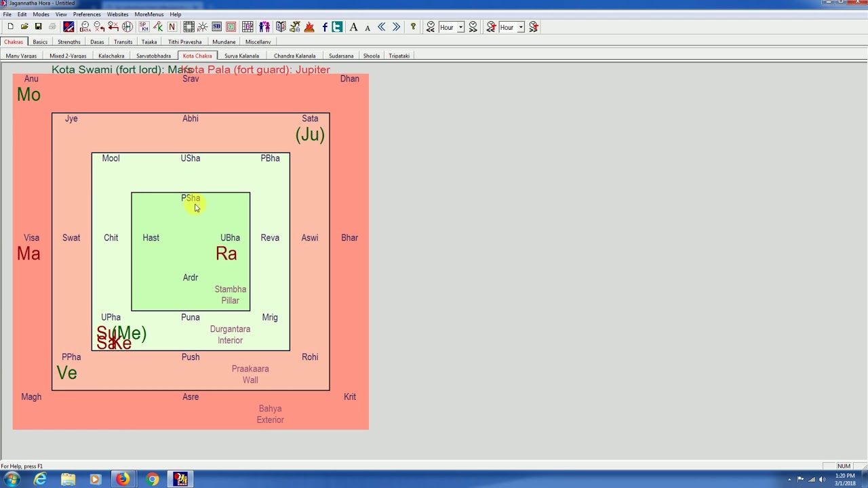Click the open book icon
Screen dimensions: 868x488
(x=281, y=27)
